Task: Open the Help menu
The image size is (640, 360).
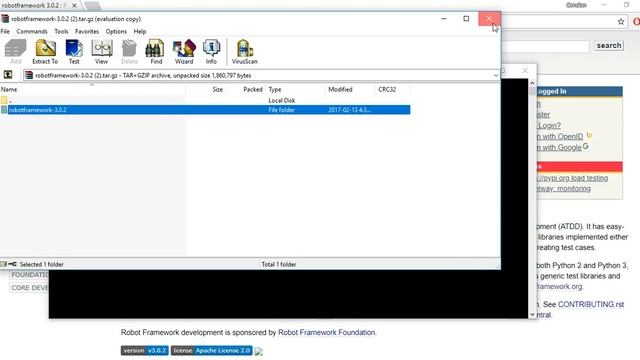Action: tap(140, 31)
